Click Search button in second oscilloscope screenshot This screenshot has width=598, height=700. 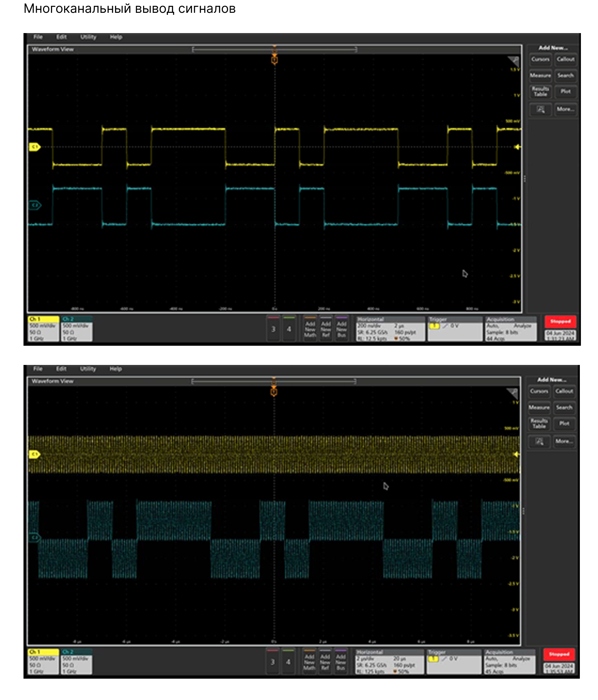(x=564, y=407)
